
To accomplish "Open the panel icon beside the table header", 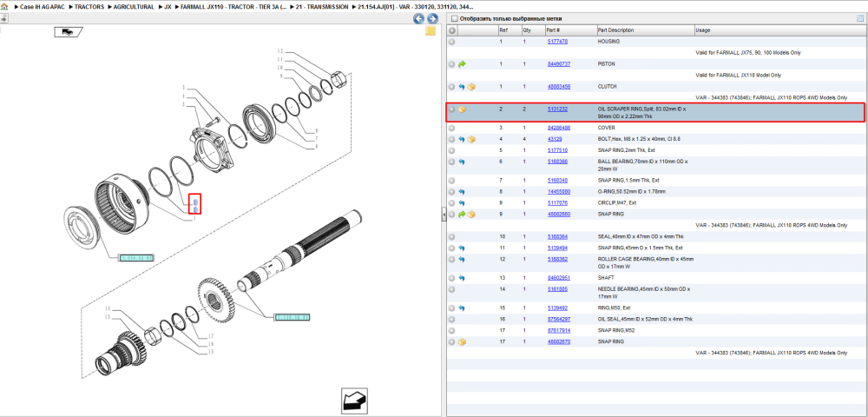I will pos(860,19).
